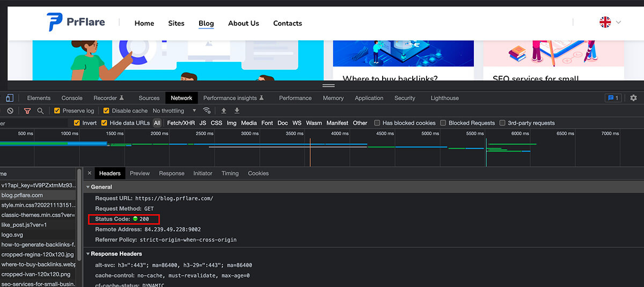Click the export HAR download arrow

tap(237, 111)
